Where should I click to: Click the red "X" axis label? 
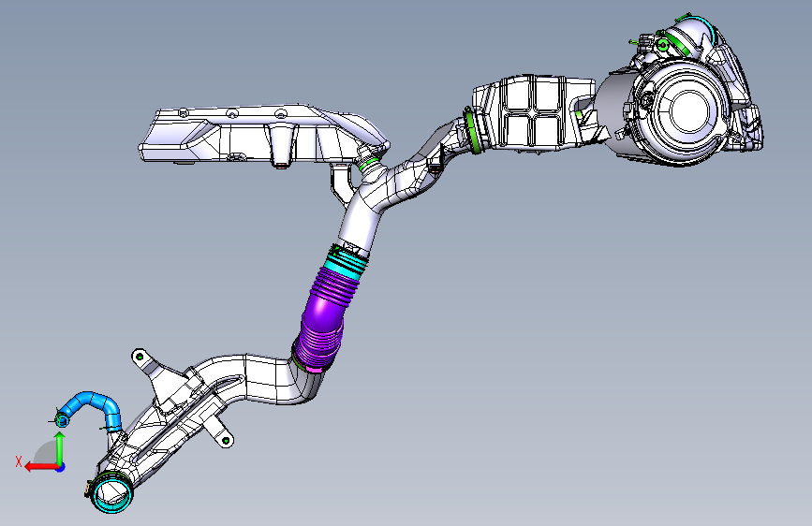19,461
